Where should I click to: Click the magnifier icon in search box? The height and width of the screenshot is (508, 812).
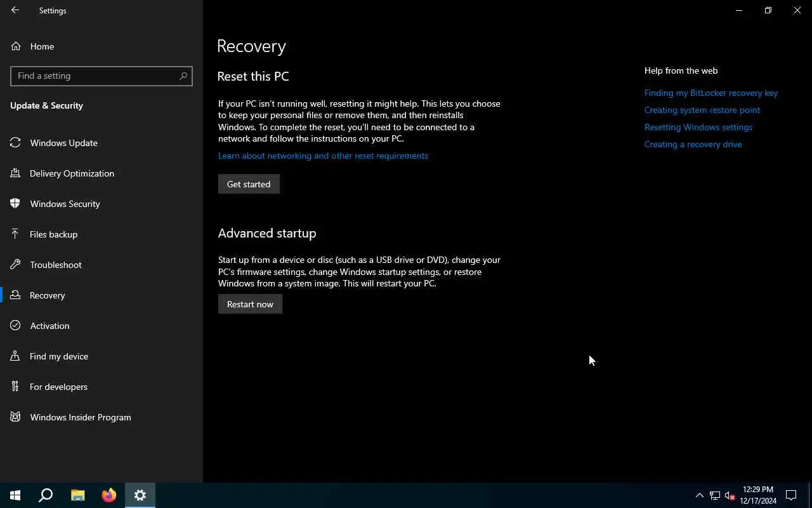[x=183, y=76]
